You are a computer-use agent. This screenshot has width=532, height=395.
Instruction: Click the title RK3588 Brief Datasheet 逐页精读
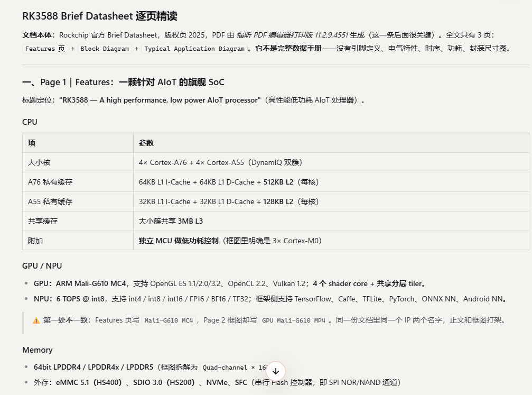100,16
